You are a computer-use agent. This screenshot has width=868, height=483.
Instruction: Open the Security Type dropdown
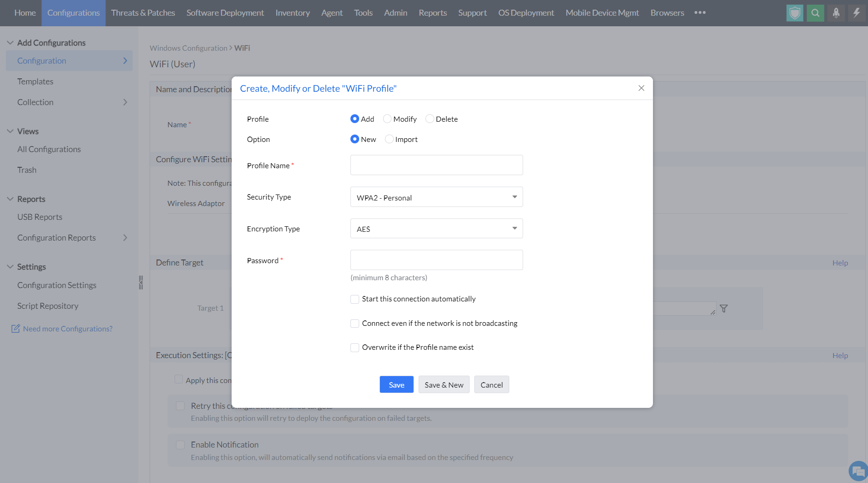click(436, 197)
